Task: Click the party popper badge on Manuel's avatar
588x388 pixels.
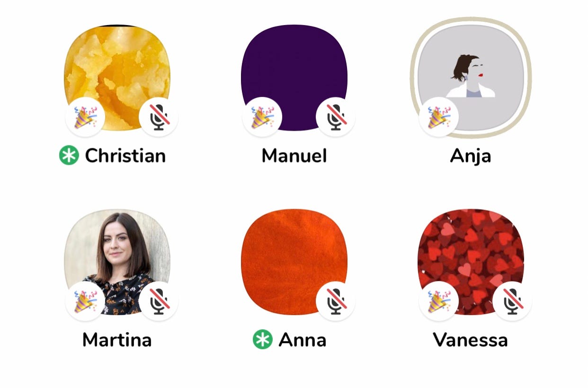Action: coord(262,117)
